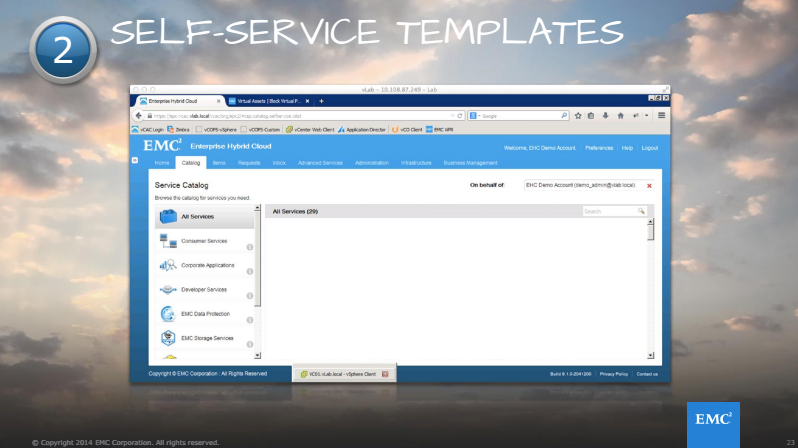Viewport: 798px width, 448px height.
Task: Open the vCenter Web Client bookmark
Action: 310,129
